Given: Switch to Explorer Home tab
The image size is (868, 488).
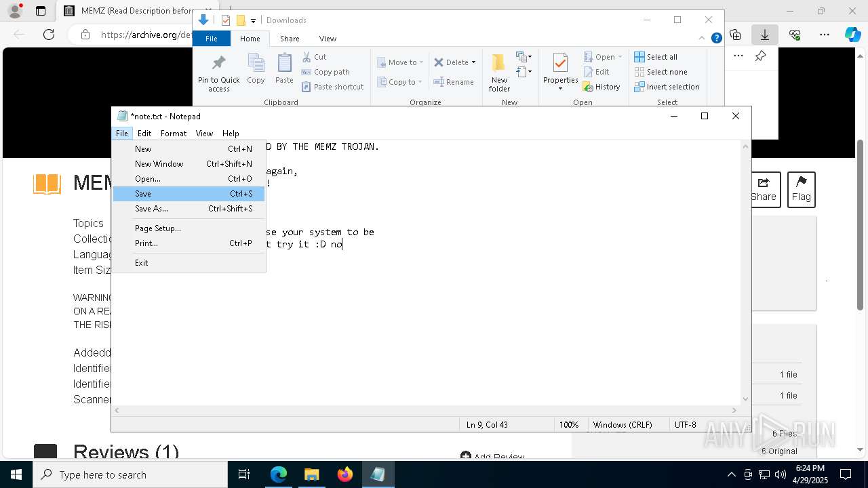Looking at the screenshot, I should pyautogui.click(x=250, y=39).
